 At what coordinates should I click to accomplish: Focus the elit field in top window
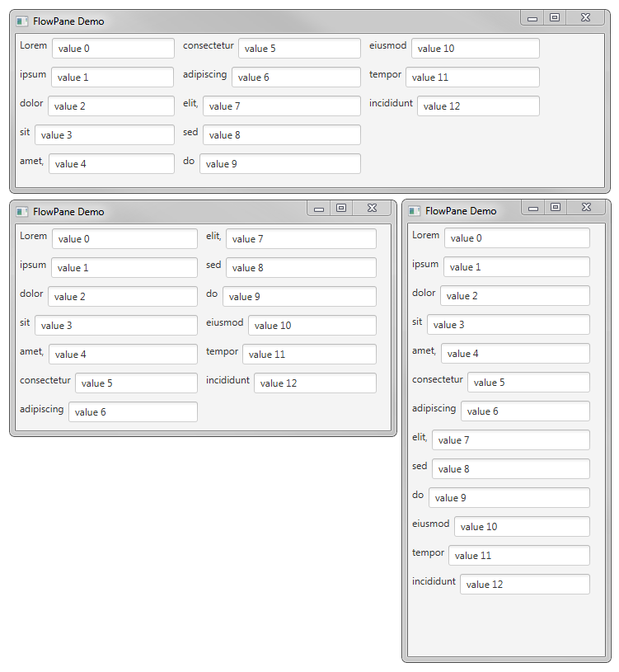coord(282,106)
